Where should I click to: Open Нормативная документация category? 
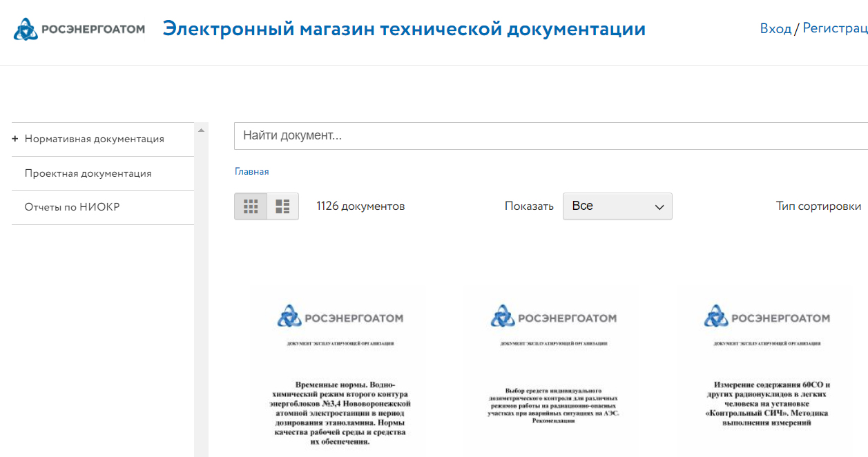coord(95,139)
